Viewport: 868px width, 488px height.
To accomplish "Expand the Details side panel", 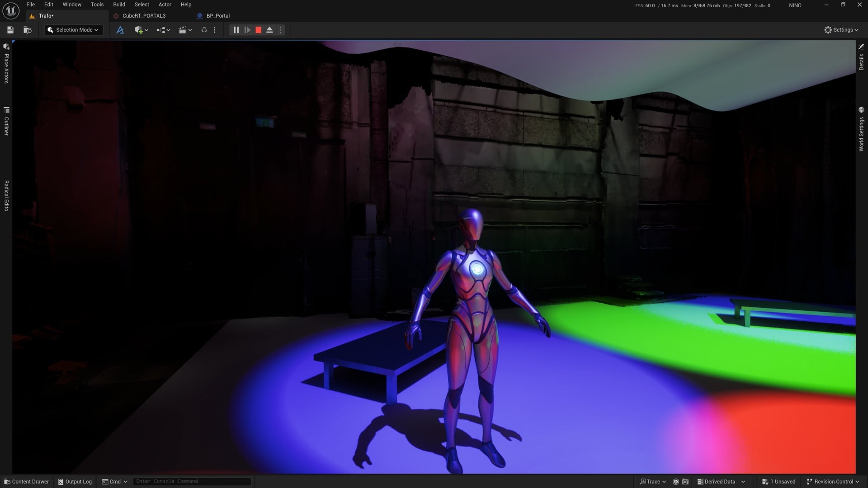I will tap(861, 57).
